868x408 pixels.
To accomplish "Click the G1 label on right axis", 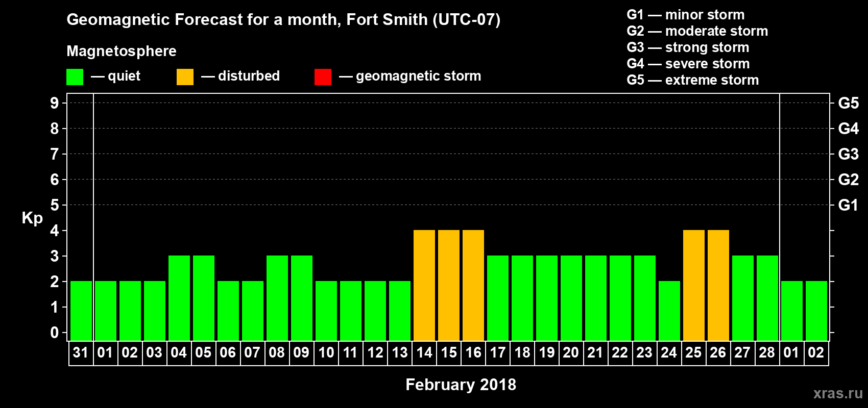I will coord(849,205).
